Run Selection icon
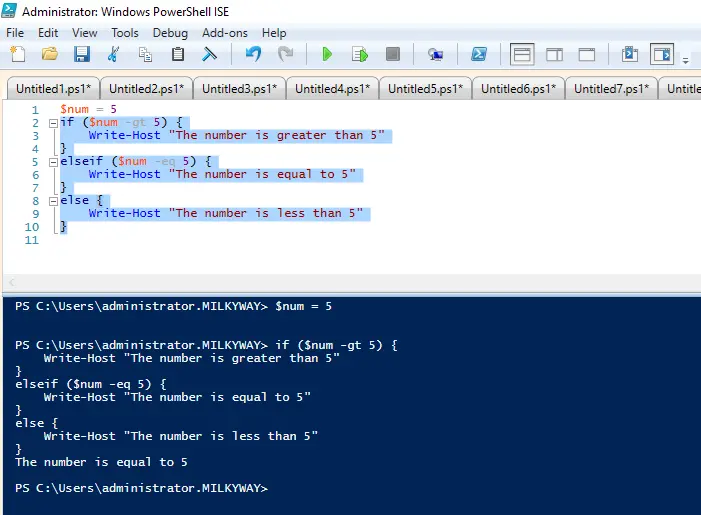 tap(360, 55)
